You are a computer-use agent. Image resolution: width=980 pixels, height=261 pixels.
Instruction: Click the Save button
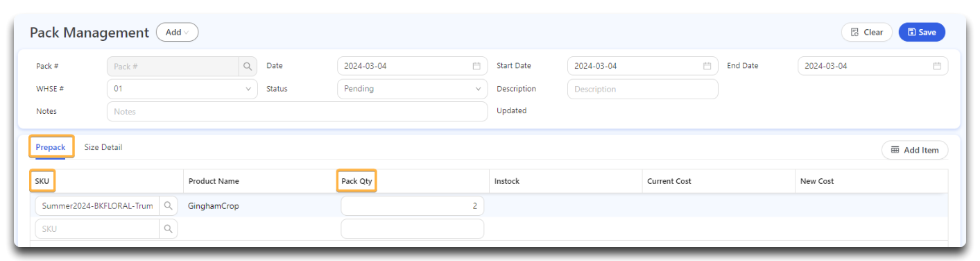tap(922, 32)
